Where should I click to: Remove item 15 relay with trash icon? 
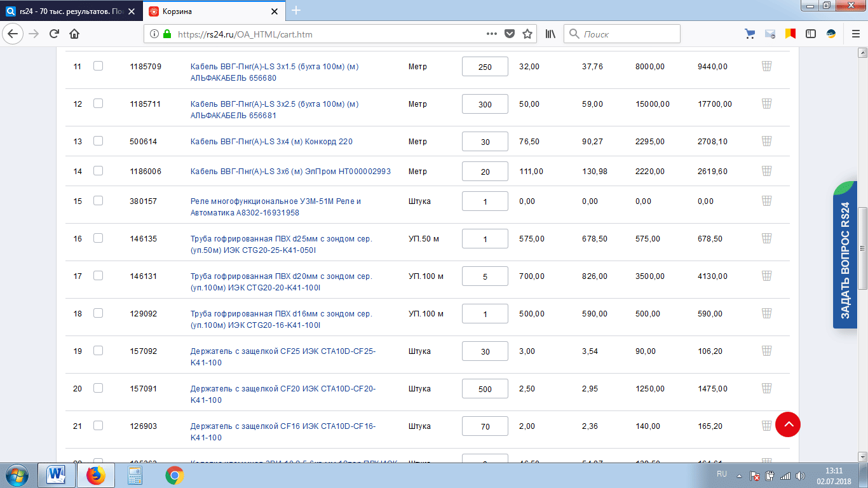click(x=766, y=201)
